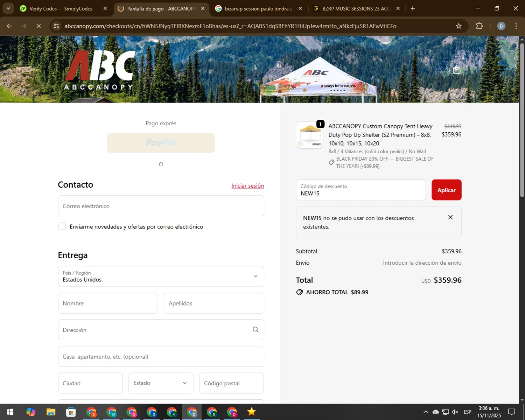Click the muted volume tray icon
The image size is (525, 420).
(455, 412)
